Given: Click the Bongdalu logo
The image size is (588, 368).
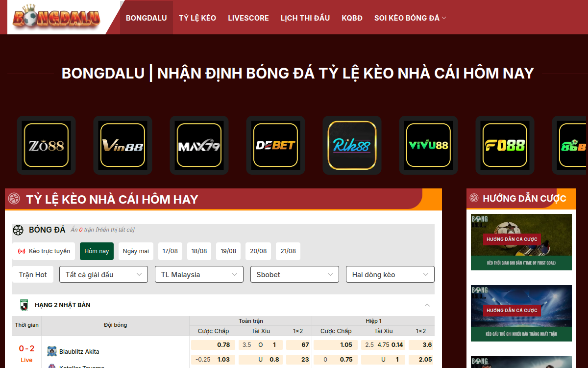Looking at the screenshot, I should click(56, 17).
